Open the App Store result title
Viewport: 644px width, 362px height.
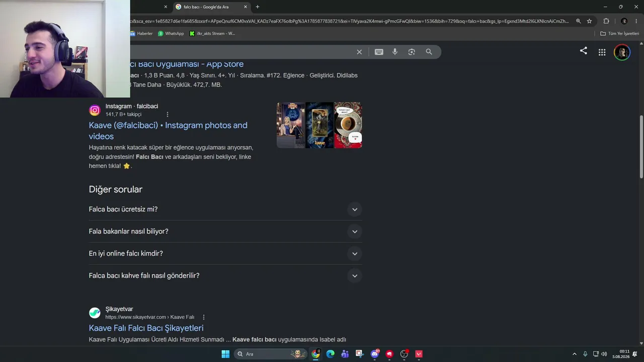pos(187,64)
